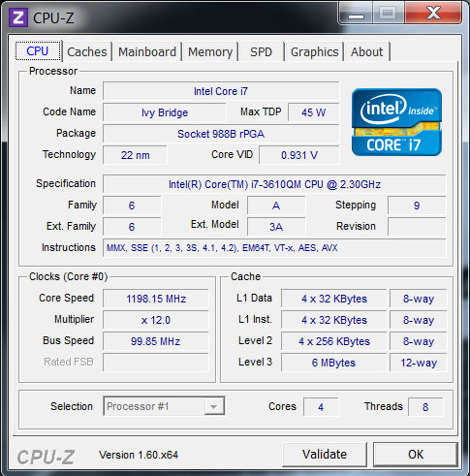Click the Core VID value 0.931 V
The height and width of the screenshot is (476, 470).
click(x=299, y=155)
